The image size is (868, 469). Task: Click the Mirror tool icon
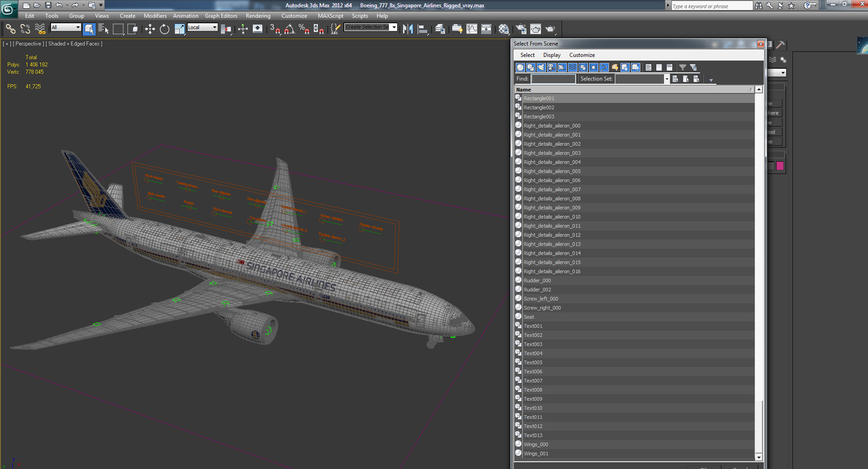pyautogui.click(x=408, y=29)
